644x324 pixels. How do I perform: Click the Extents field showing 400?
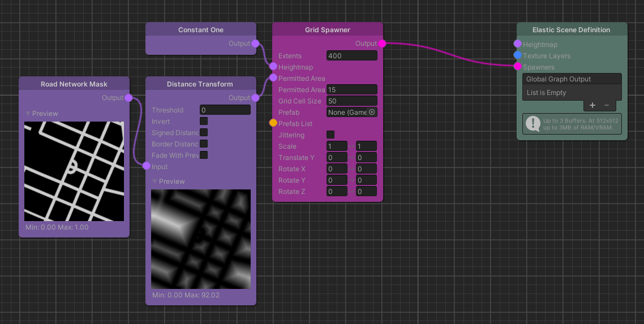tap(351, 55)
